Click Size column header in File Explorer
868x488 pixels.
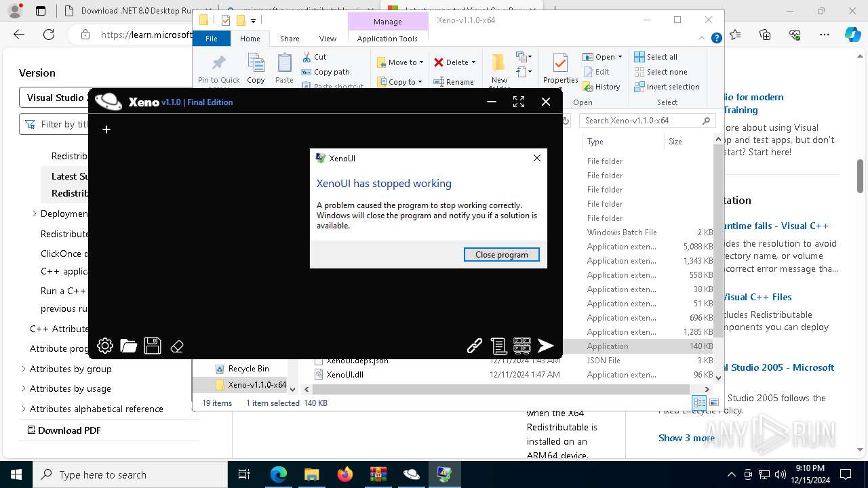pos(688,142)
